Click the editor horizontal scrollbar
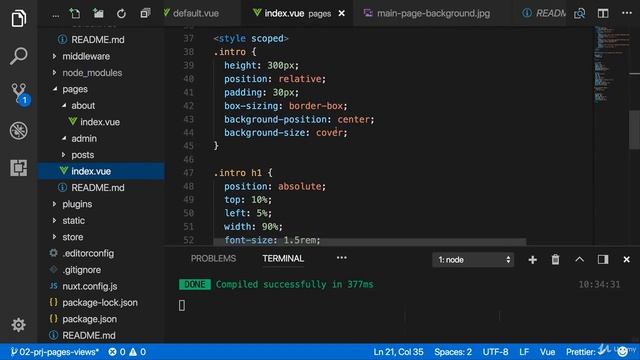The height and width of the screenshot is (360, 640). pos(370,242)
